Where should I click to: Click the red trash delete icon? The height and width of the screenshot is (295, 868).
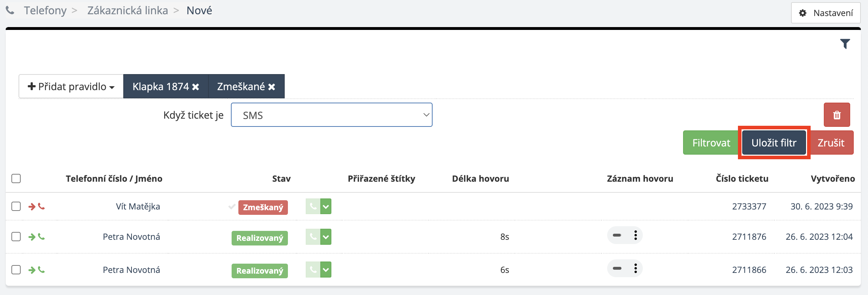click(837, 115)
